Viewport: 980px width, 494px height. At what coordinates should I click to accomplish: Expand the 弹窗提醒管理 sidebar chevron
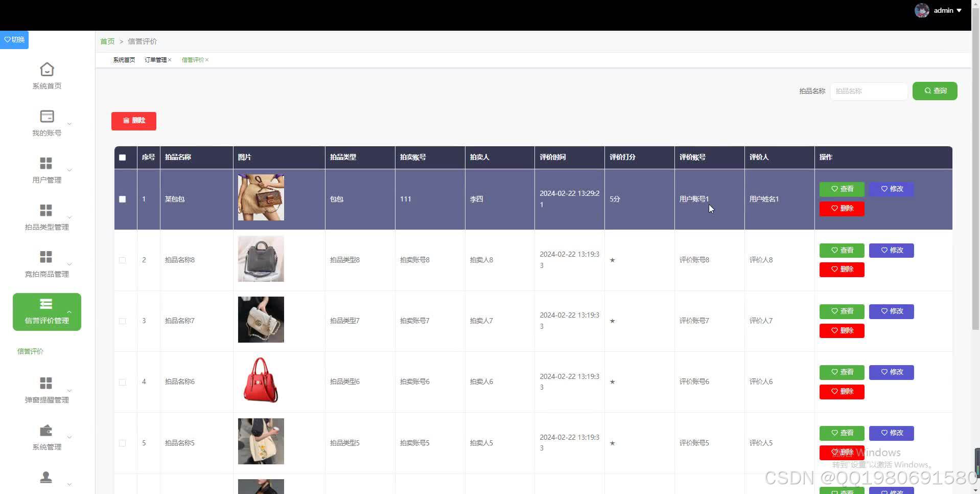(x=69, y=391)
